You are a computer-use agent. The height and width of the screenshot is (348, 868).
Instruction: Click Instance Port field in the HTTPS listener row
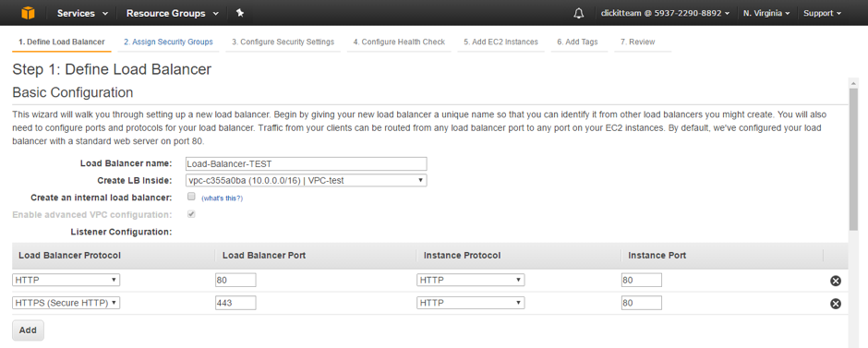pyautogui.click(x=642, y=303)
